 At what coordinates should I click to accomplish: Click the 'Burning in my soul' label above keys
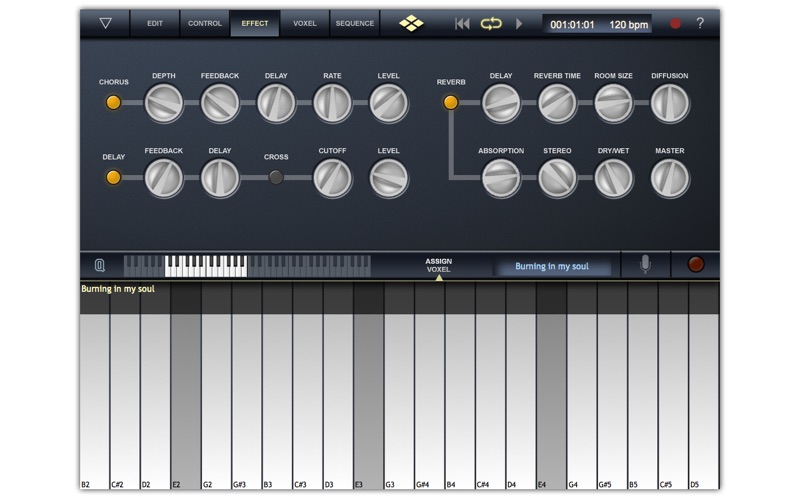tap(118, 289)
